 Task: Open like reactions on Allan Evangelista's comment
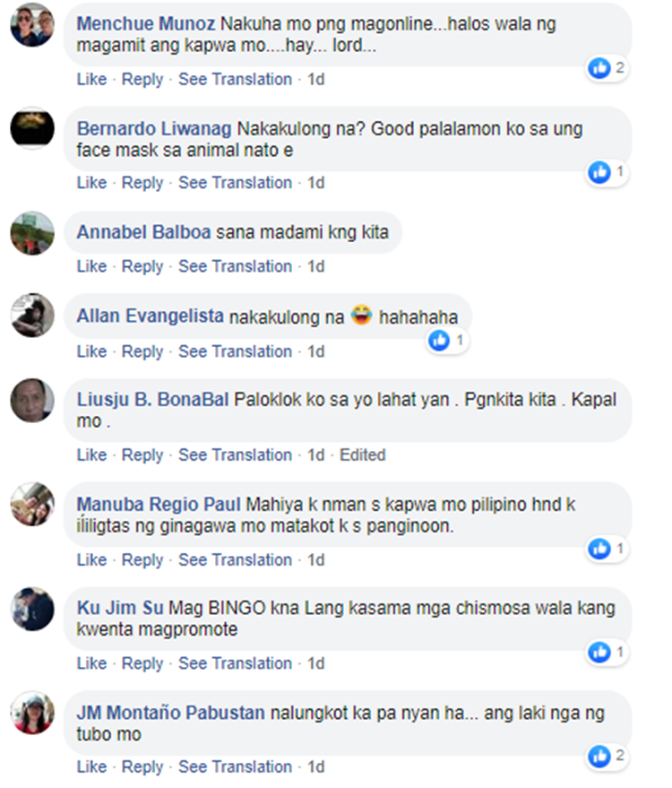[x=439, y=341]
